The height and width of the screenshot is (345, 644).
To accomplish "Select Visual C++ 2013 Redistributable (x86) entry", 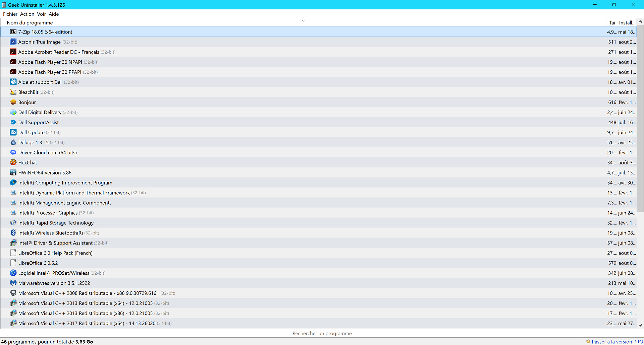I will pyautogui.click(x=319, y=313).
